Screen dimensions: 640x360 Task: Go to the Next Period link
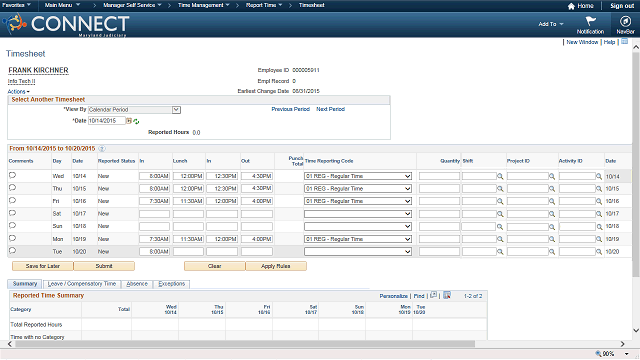[x=330, y=109]
